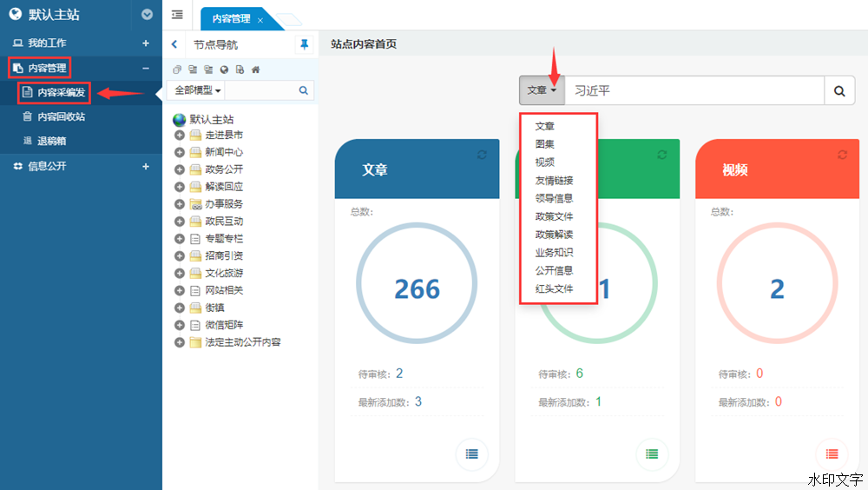Open the 文章 content type dropdown
This screenshot has width=868, height=490.
pos(542,90)
